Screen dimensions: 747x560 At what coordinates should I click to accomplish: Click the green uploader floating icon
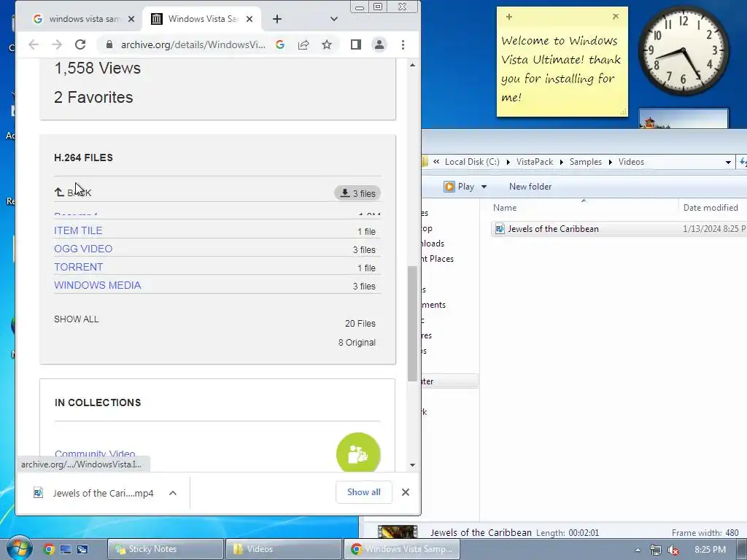click(x=358, y=454)
